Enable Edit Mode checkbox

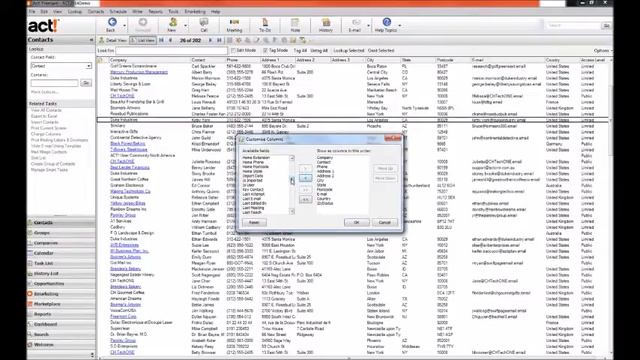click(x=233, y=51)
